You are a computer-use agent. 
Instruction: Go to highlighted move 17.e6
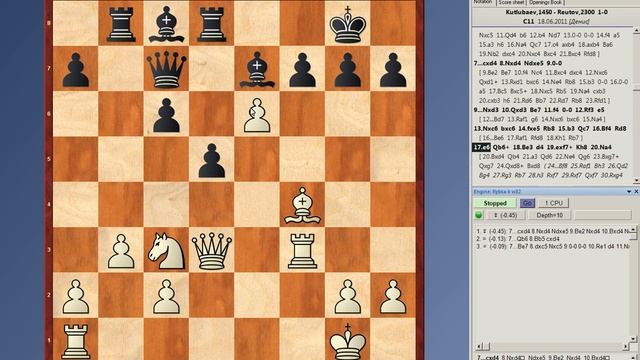click(x=481, y=147)
